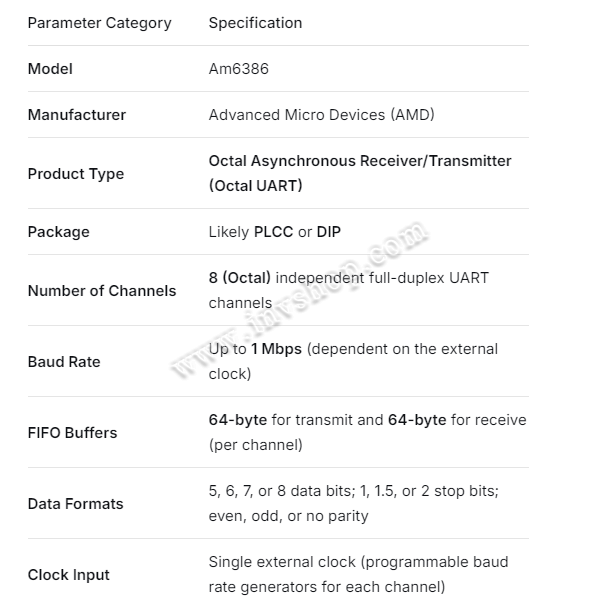This screenshot has height=603, width=611.
Task: Select the 'Model' row label
Action: (x=50, y=69)
